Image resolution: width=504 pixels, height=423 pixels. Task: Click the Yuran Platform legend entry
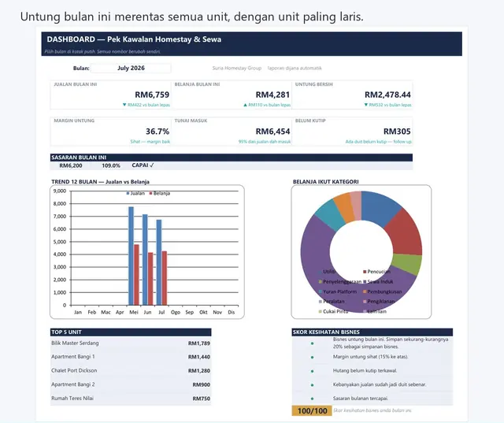(x=338, y=291)
